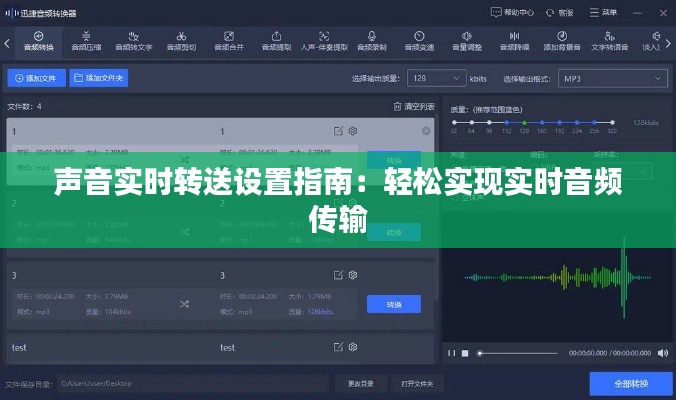Open settings gear for the test file

click(x=352, y=347)
